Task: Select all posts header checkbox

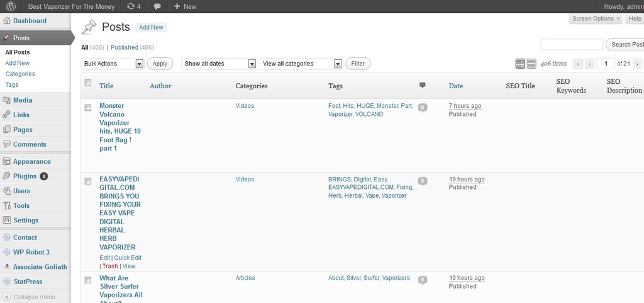Action: pos(88,83)
